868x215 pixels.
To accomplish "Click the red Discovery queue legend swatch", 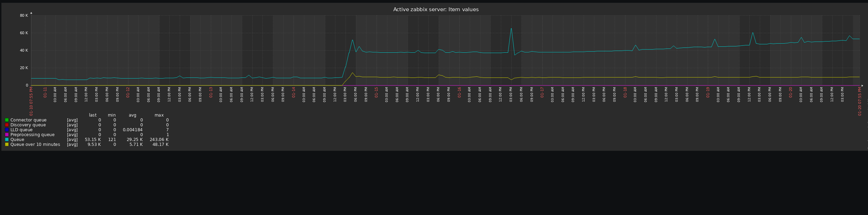I will click(7, 125).
